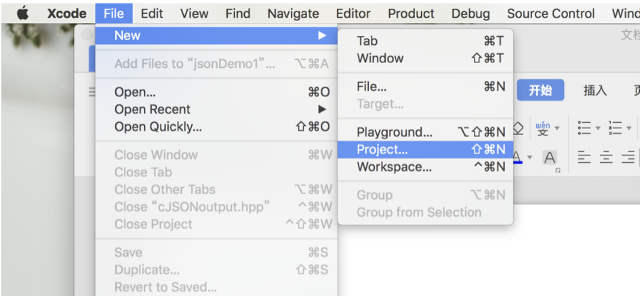Choose New Playground... from submenu

(x=426, y=132)
